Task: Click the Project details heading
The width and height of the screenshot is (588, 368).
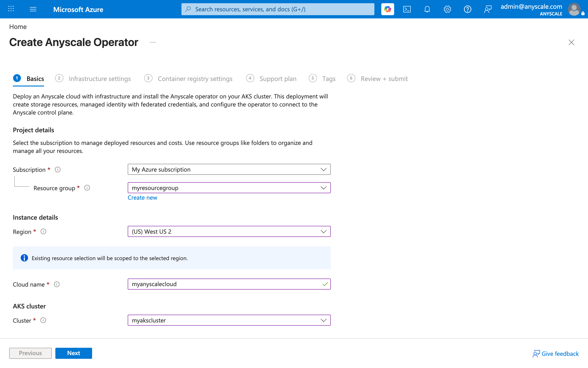Action: (34, 130)
